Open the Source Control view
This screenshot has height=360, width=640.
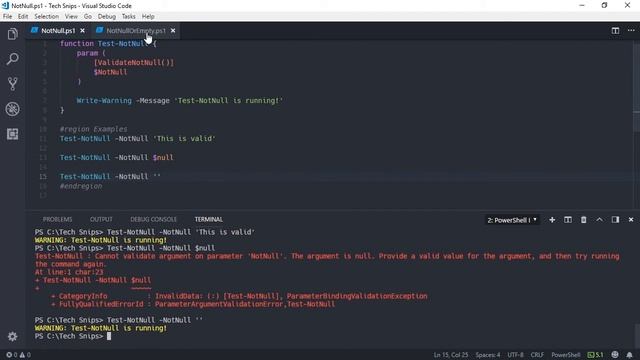13,84
